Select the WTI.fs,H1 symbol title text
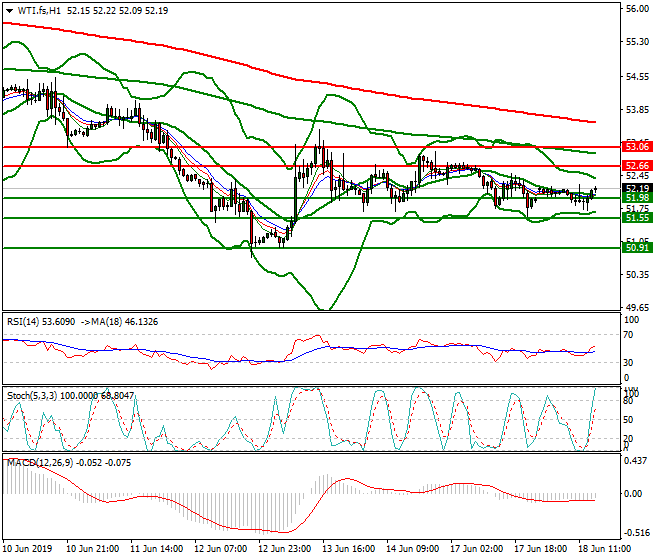The height and width of the screenshot is (560, 660). coord(39,11)
